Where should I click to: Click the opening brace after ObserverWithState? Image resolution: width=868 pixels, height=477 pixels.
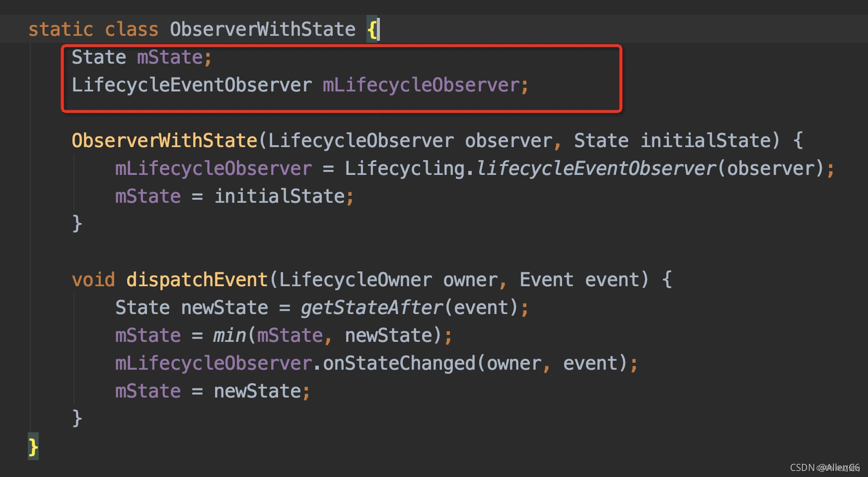371,29
